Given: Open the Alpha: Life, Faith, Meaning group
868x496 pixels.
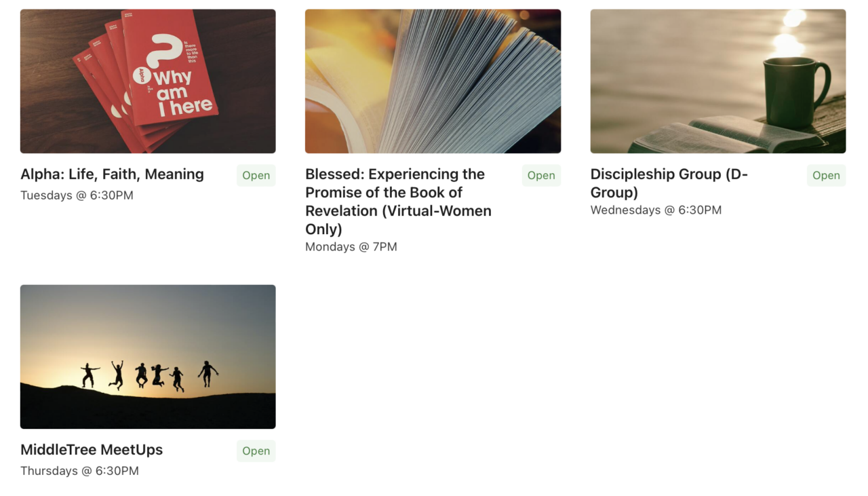Looking at the screenshot, I should tap(112, 174).
